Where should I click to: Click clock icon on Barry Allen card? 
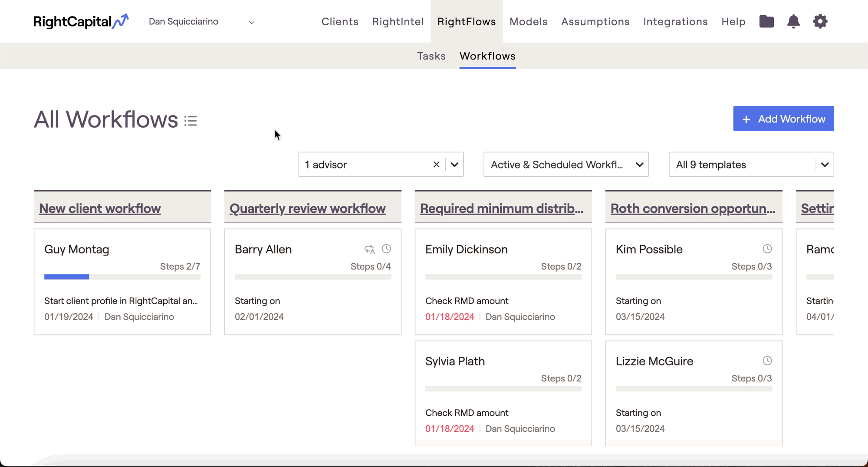point(386,249)
